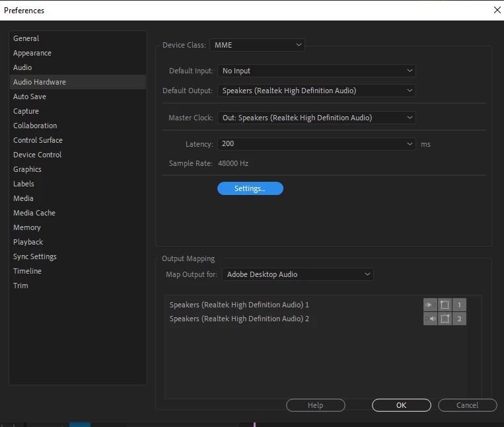
Task: Switch to Trim preferences
Action: click(78, 286)
